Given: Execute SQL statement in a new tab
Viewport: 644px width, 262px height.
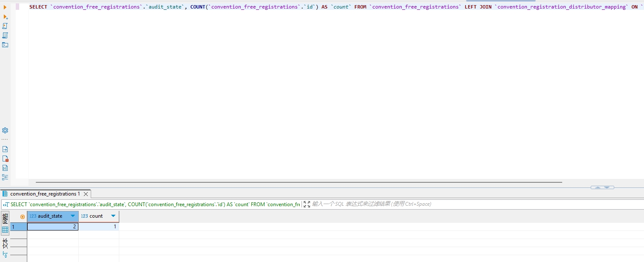Looking at the screenshot, I should (5, 17).
